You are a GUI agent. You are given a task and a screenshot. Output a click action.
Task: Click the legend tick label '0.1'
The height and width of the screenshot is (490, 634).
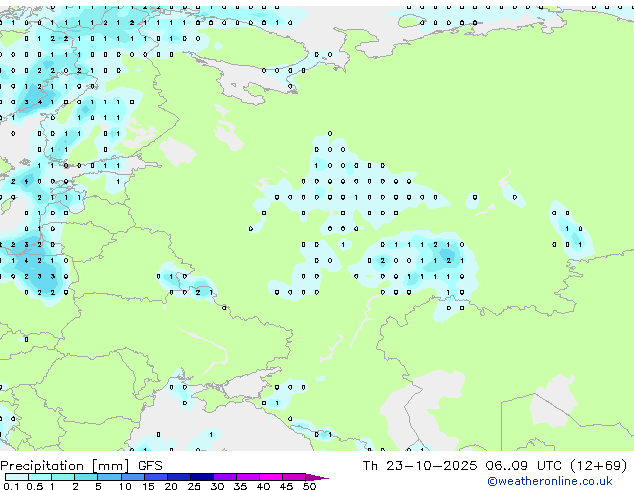coord(11,486)
